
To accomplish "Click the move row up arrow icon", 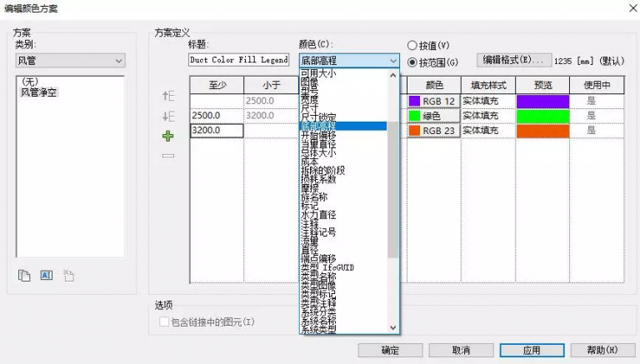I will [168, 97].
